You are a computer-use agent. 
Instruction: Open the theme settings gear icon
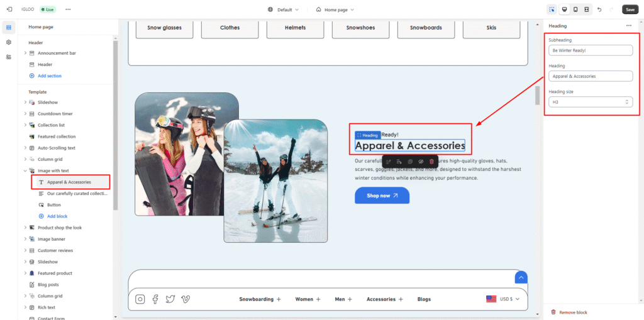[x=9, y=42]
